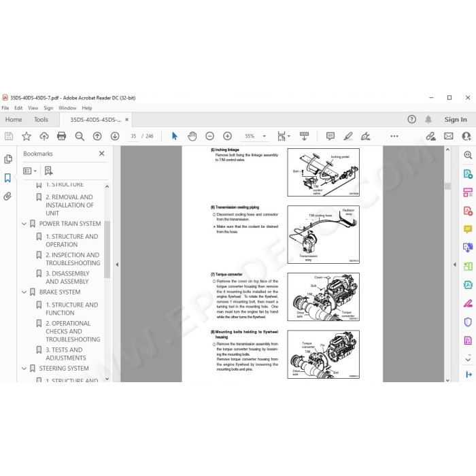Toggle the Bookmarks panel icon
The height and width of the screenshot is (476, 476).
coord(7,178)
